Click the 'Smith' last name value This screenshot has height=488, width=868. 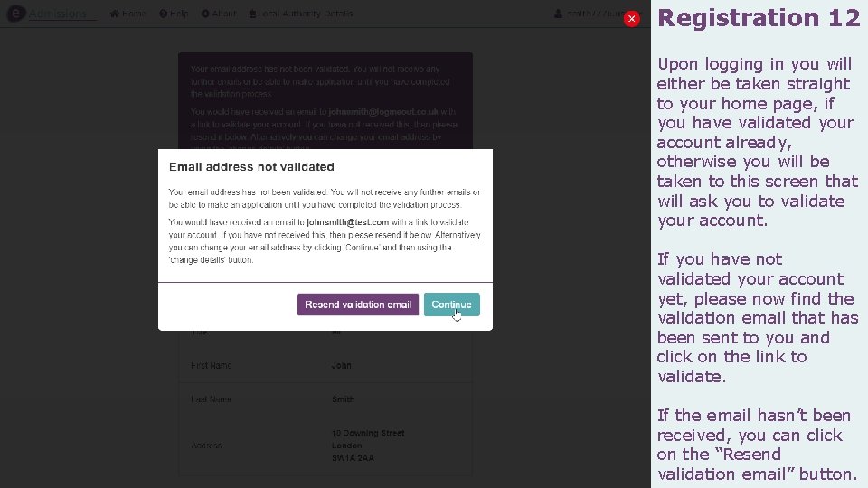(344, 399)
